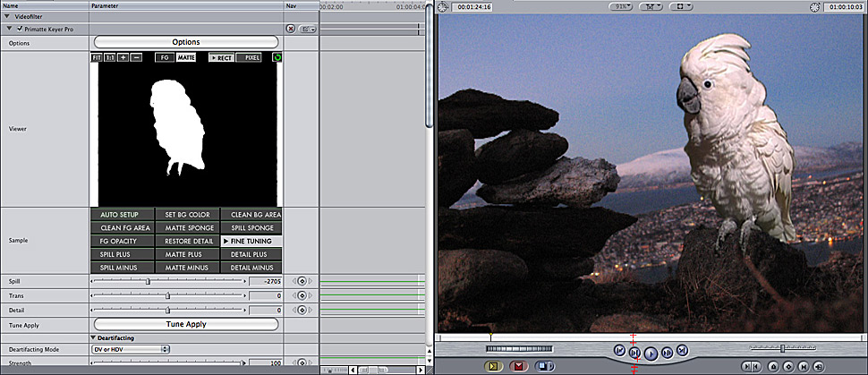This screenshot has height=375, width=868.
Task: Click the 1:1 zoom icon in viewer
Action: 109,57
